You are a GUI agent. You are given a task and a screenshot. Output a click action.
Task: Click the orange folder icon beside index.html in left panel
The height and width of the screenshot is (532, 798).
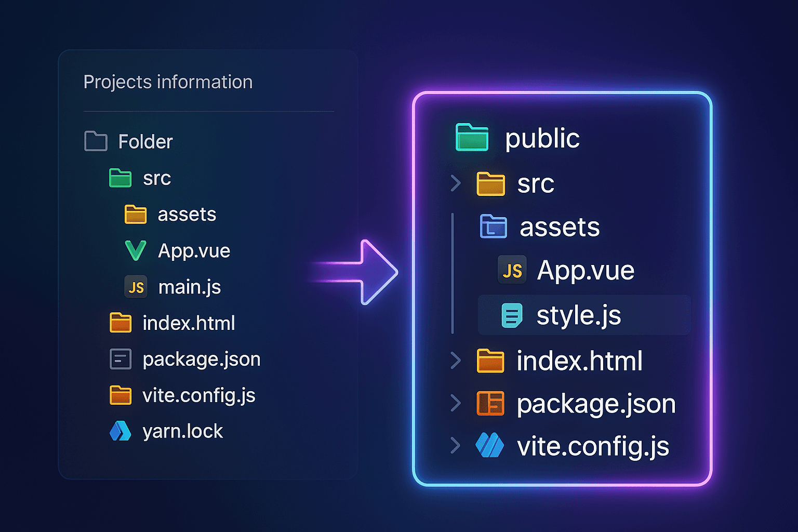click(121, 323)
